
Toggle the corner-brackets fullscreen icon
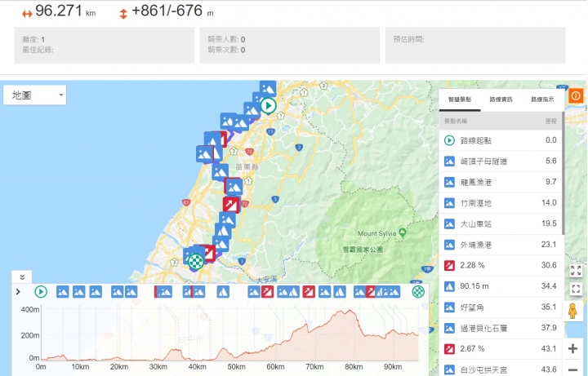click(576, 289)
